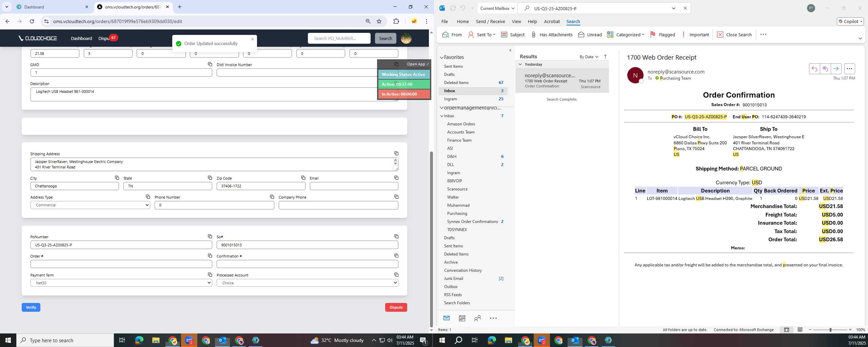Copy the PoNumber field icon
The height and width of the screenshot is (347, 868).
click(210, 237)
